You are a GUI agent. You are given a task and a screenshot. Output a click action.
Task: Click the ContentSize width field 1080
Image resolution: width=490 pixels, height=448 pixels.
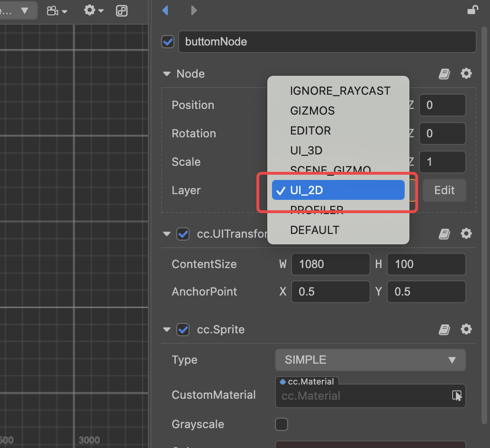tap(331, 264)
